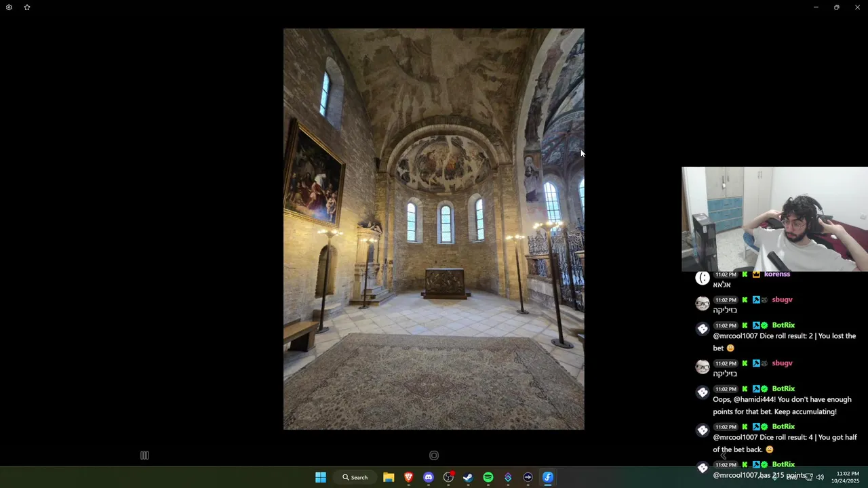This screenshot has width=868, height=488.
Task: Click the streamer webcam overlay
Action: pyautogui.click(x=774, y=220)
